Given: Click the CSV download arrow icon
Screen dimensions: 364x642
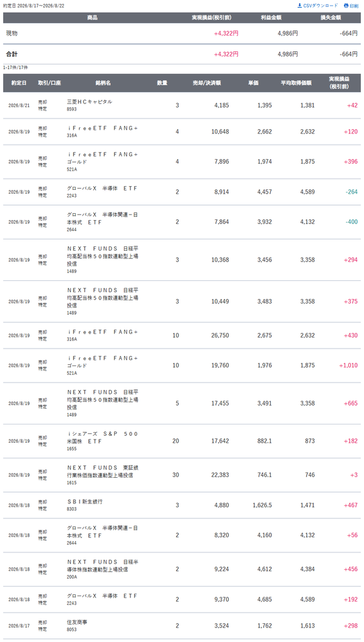Looking at the screenshot, I should tap(300, 6).
